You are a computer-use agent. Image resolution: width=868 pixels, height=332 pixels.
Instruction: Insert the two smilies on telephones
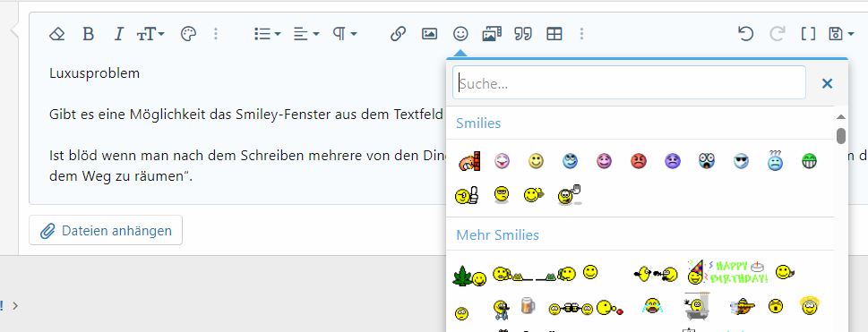click(x=534, y=273)
